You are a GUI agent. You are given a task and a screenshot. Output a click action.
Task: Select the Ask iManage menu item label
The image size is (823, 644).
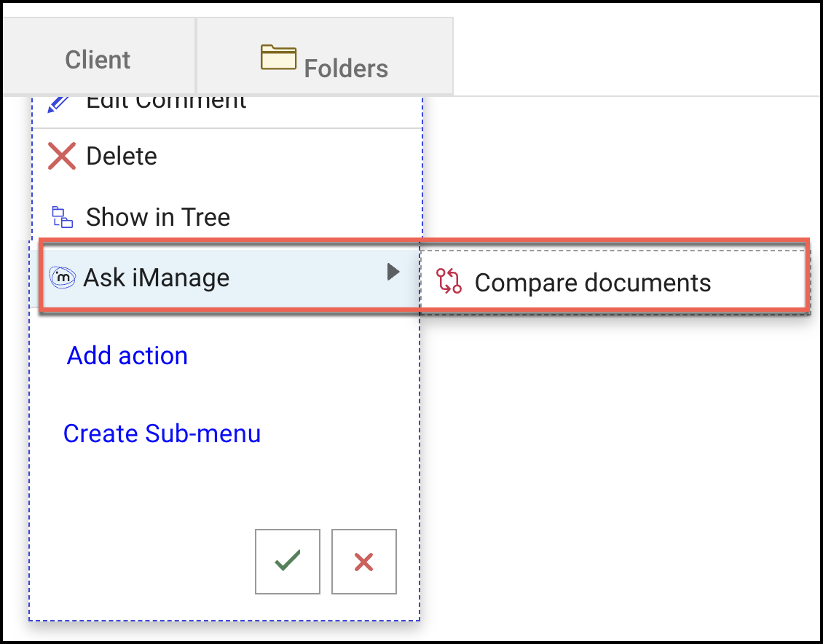157,278
